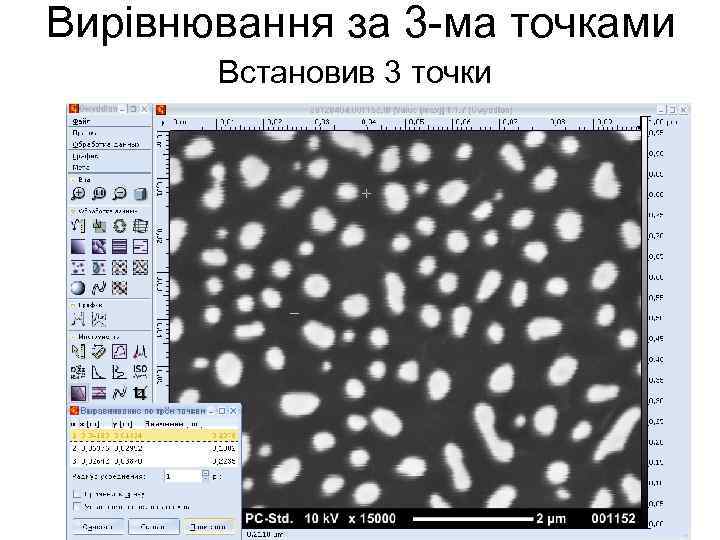Click the x column header in points table
The image size is (720, 540).
tap(90, 423)
